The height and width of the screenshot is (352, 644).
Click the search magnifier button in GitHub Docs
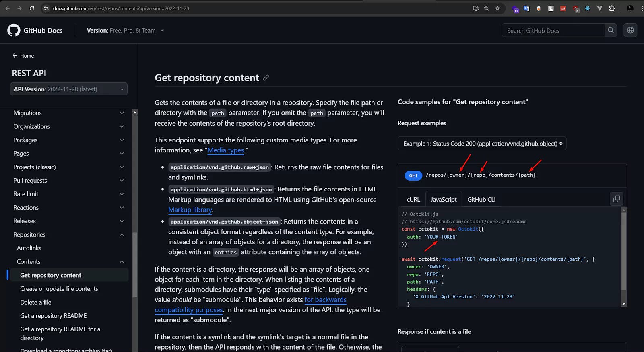pos(611,30)
